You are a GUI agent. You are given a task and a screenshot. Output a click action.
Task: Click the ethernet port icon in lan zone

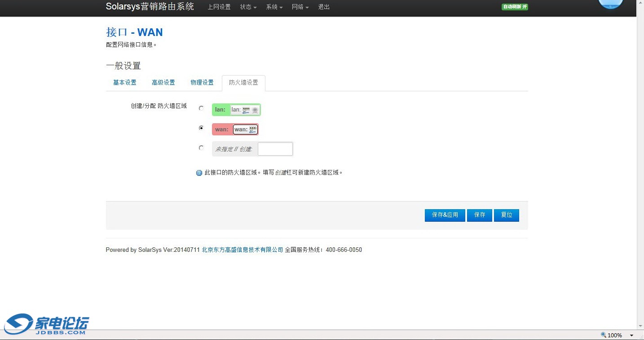[x=246, y=110]
